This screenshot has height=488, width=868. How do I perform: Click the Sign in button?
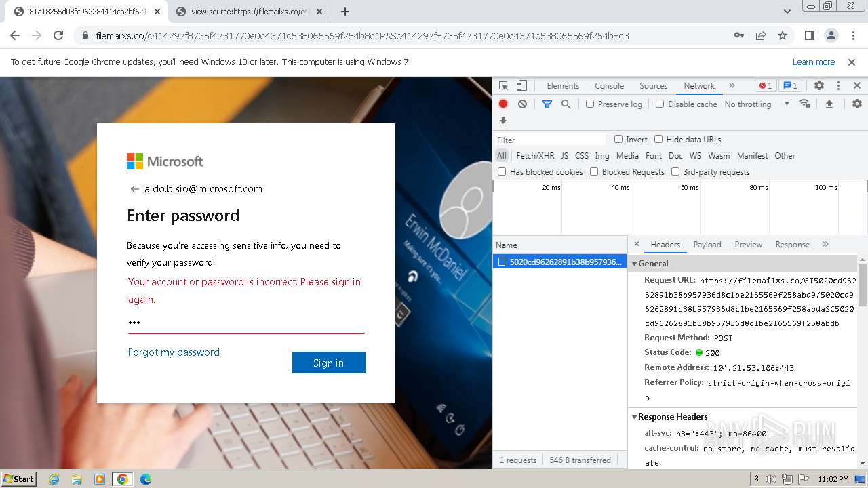click(329, 363)
